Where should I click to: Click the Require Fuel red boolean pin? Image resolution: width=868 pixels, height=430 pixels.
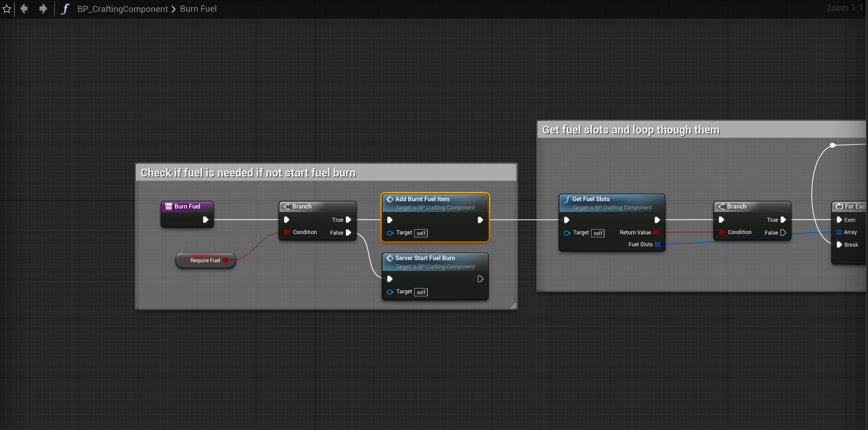click(225, 260)
